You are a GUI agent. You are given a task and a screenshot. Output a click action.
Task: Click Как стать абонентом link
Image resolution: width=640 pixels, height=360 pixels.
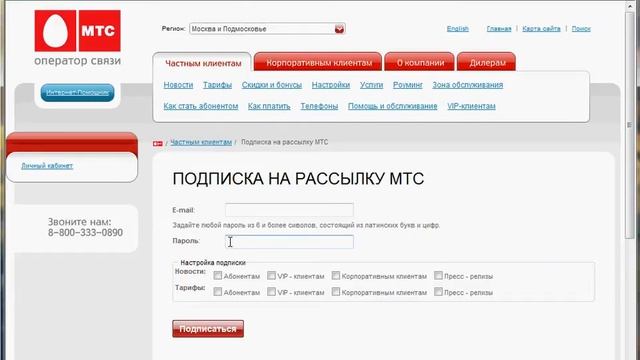[201, 106]
